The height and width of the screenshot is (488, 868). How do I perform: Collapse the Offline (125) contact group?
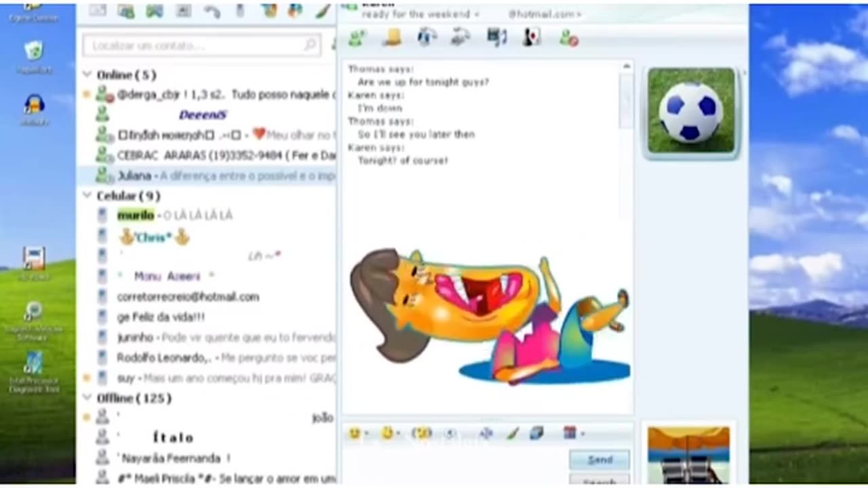[87, 398]
